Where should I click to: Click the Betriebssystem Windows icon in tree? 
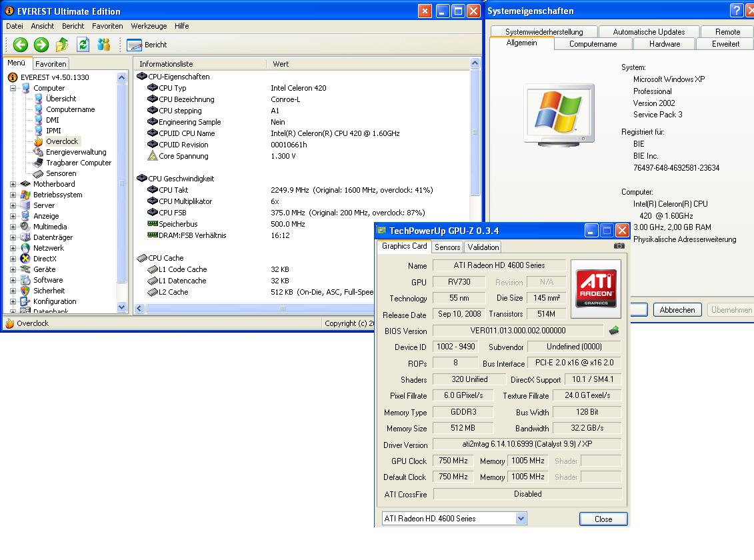click(x=25, y=195)
